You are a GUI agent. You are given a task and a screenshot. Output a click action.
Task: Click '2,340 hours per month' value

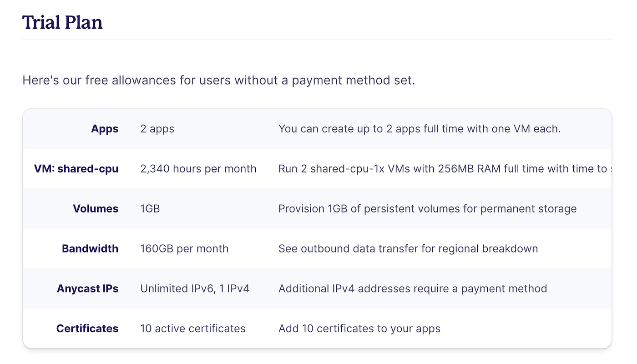click(198, 169)
